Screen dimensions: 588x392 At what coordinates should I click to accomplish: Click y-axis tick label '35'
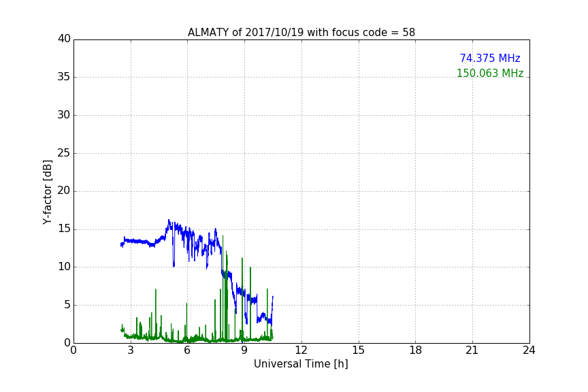pyautogui.click(x=64, y=77)
